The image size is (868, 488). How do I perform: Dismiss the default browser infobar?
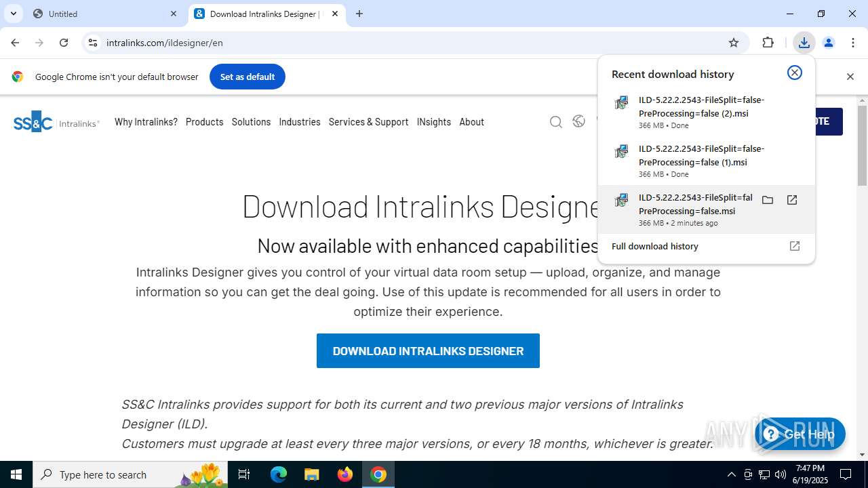850,77
